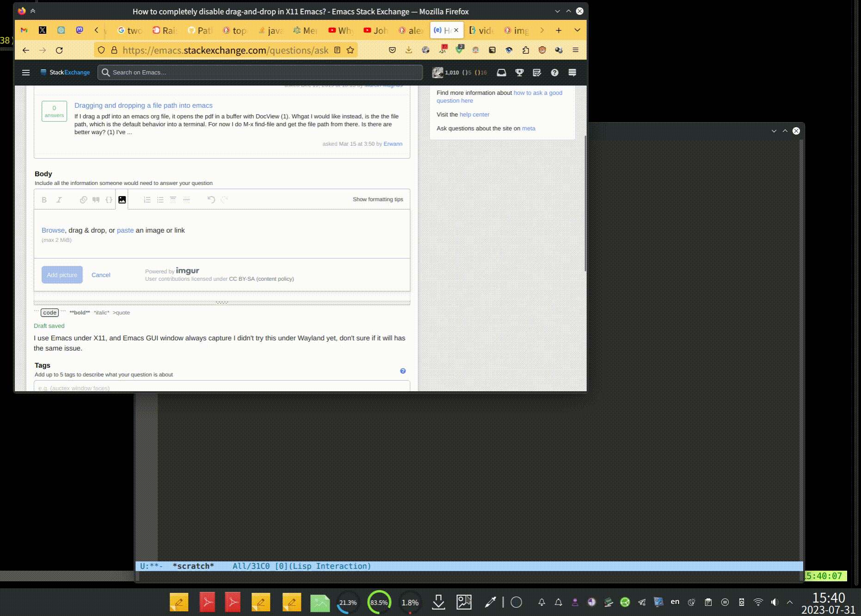Viewport: 861px width, 616px height.
Task: Toggle reader view in the address bar
Action: click(338, 50)
